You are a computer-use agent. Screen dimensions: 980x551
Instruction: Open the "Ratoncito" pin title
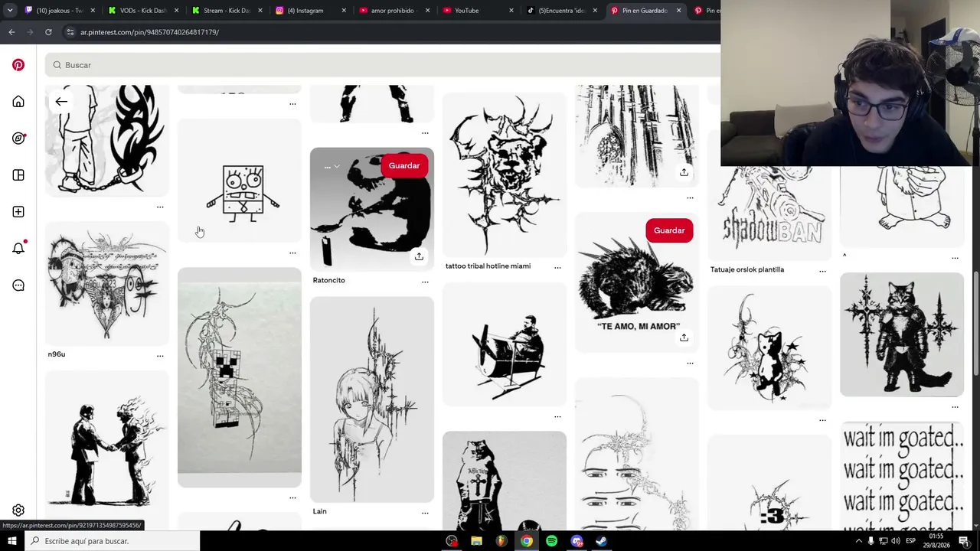[329, 280]
